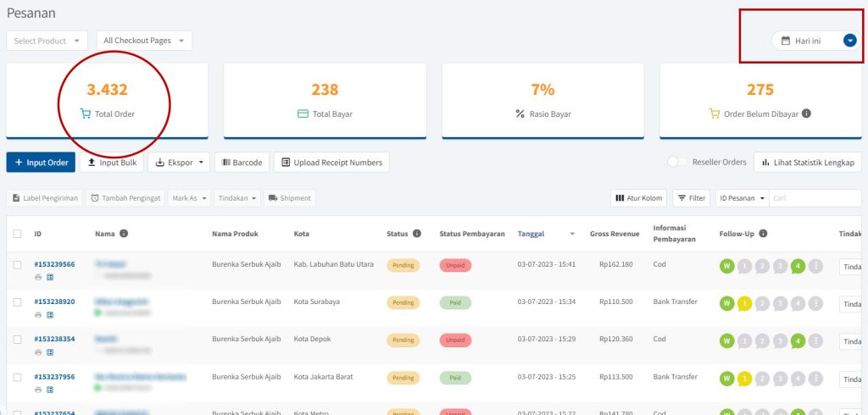
Task: Click Unpaid badge for order #153239566
Action: (x=455, y=265)
